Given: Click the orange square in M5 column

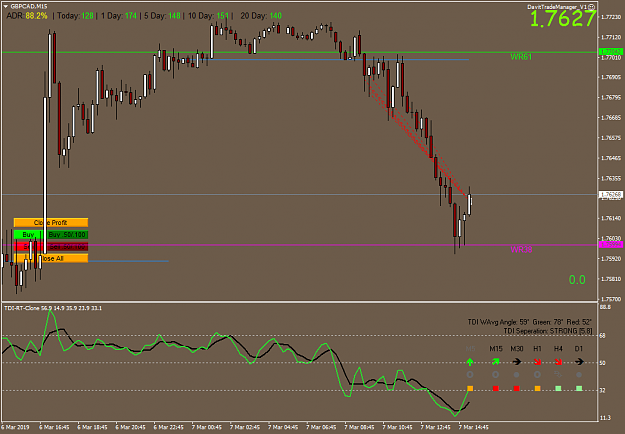Looking at the screenshot, I should tap(470, 388).
